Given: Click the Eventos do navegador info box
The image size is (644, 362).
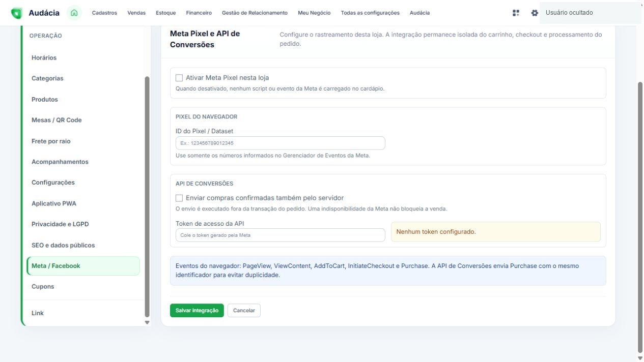Looking at the screenshot, I should point(388,270).
